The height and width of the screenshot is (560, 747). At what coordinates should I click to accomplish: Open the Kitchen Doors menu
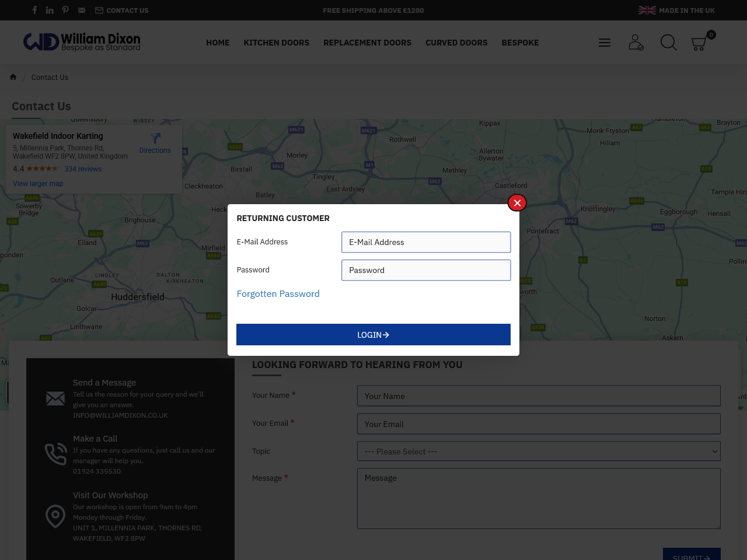[x=276, y=43]
